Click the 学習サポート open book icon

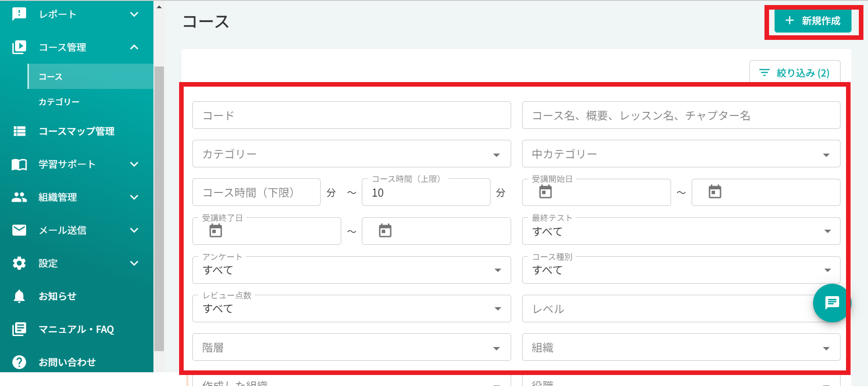[19, 165]
